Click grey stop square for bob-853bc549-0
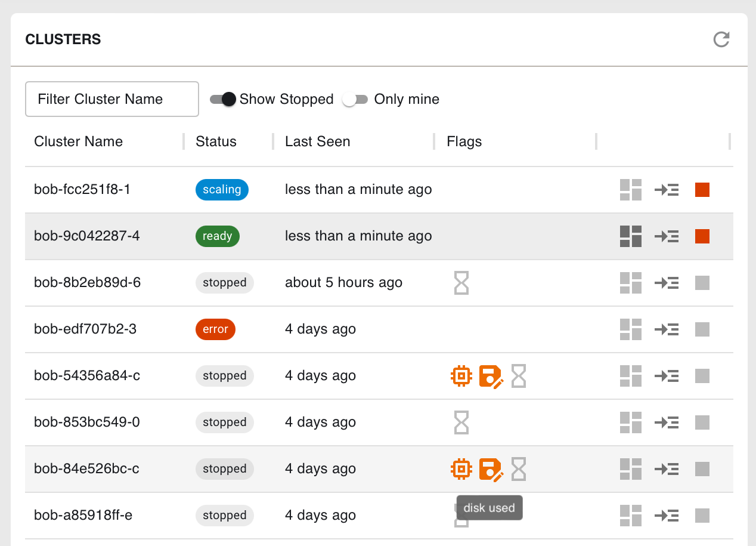 pyautogui.click(x=702, y=422)
